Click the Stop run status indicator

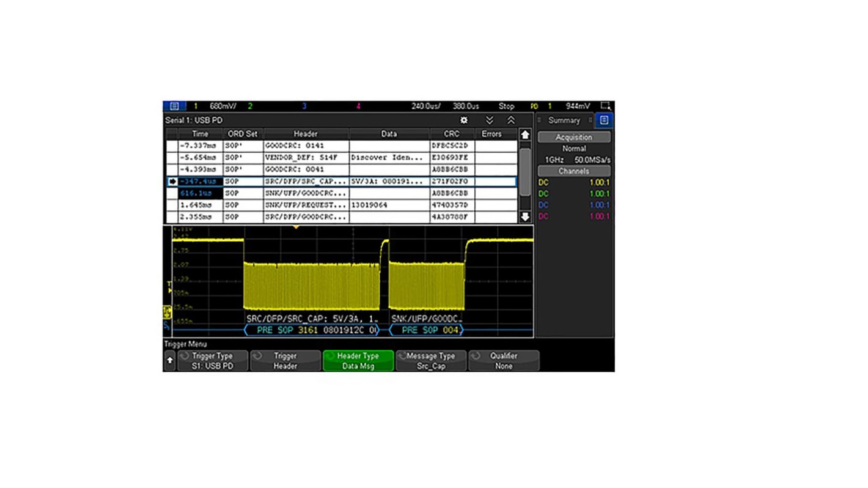click(x=506, y=106)
